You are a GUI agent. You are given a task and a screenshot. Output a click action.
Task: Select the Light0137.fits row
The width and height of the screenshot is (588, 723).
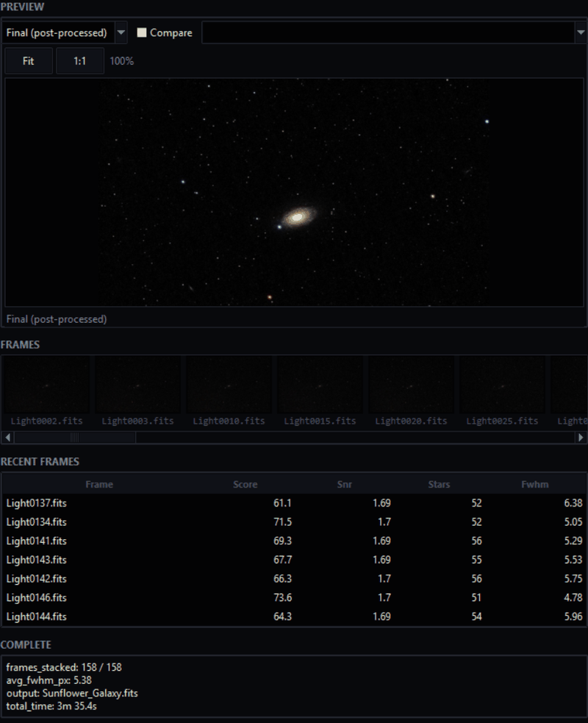tap(294, 503)
